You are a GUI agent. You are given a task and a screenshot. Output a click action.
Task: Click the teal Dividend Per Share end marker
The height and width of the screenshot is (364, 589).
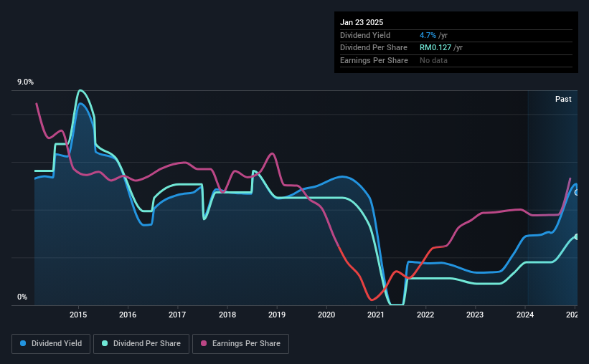click(577, 236)
